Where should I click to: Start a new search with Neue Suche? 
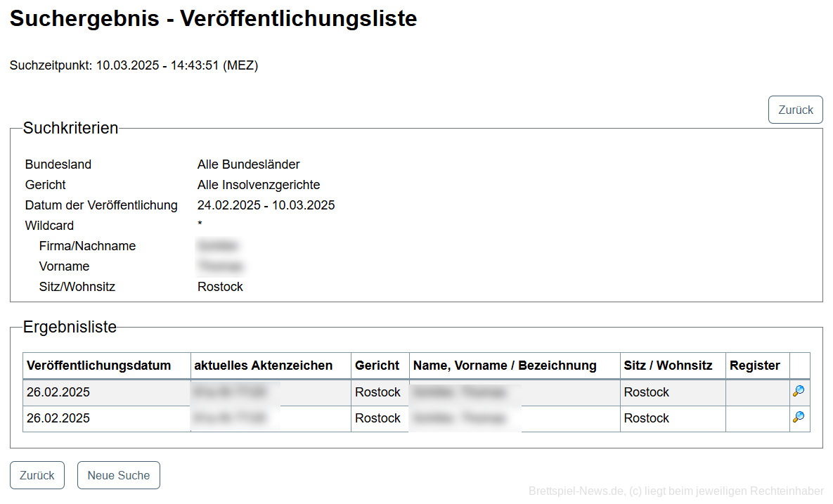pyautogui.click(x=118, y=475)
